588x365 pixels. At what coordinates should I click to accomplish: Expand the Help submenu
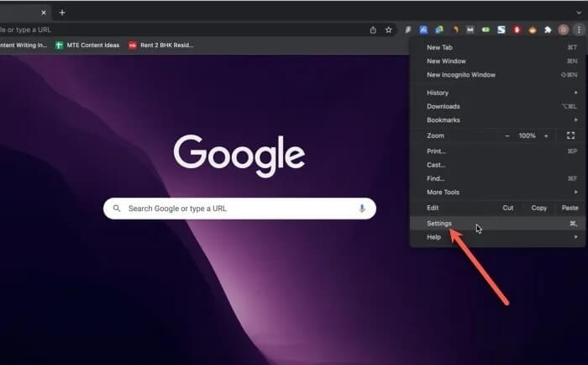497,237
